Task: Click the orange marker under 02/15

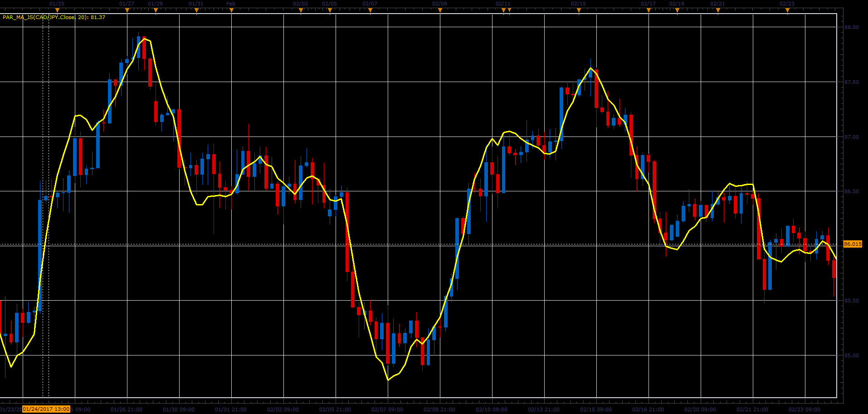Action: coord(579,10)
